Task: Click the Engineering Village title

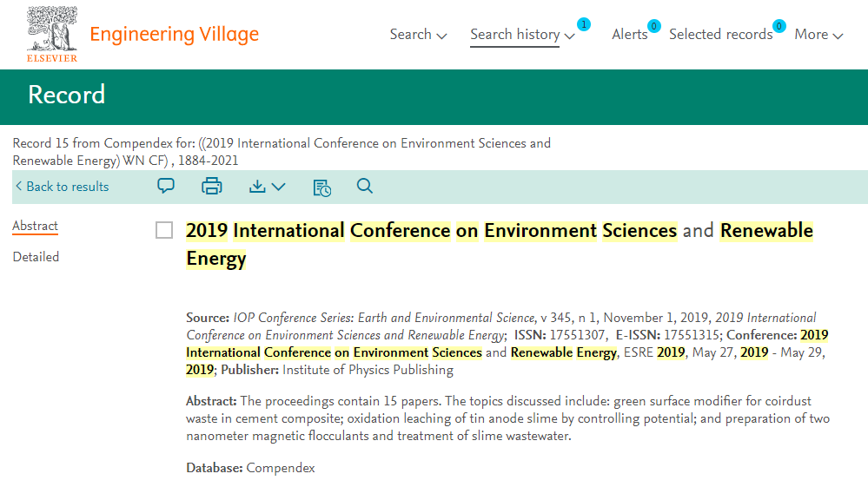Action: (175, 35)
